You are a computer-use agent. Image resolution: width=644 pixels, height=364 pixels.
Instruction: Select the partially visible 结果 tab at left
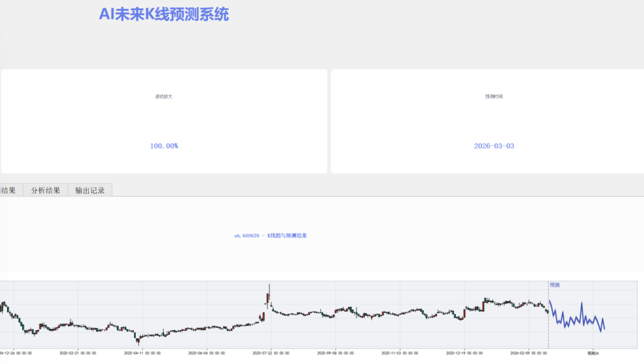click(9, 190)
